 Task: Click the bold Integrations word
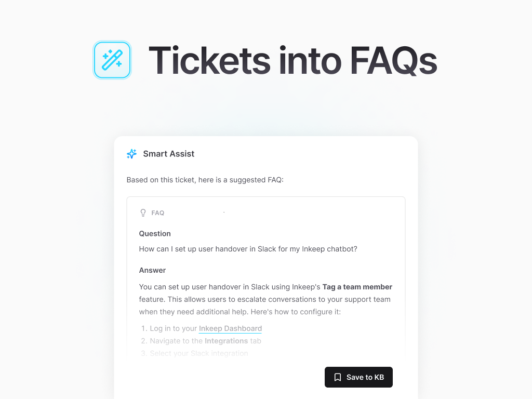226,341
